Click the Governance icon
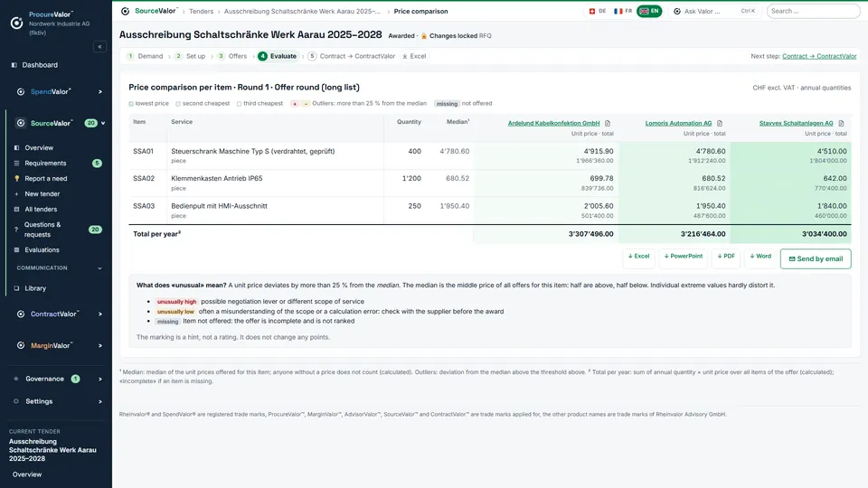Image resolution: width=868 pixels, height=488 pixels. click(16, 379)
